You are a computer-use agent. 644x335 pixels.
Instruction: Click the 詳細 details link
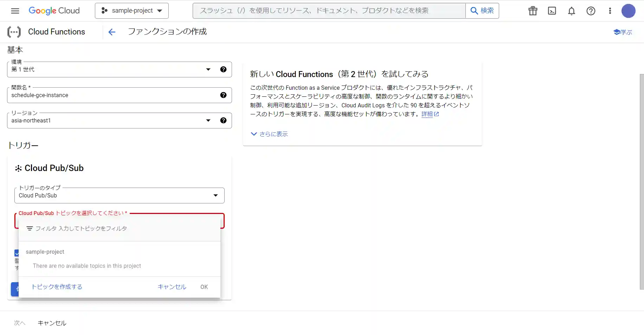430,114
